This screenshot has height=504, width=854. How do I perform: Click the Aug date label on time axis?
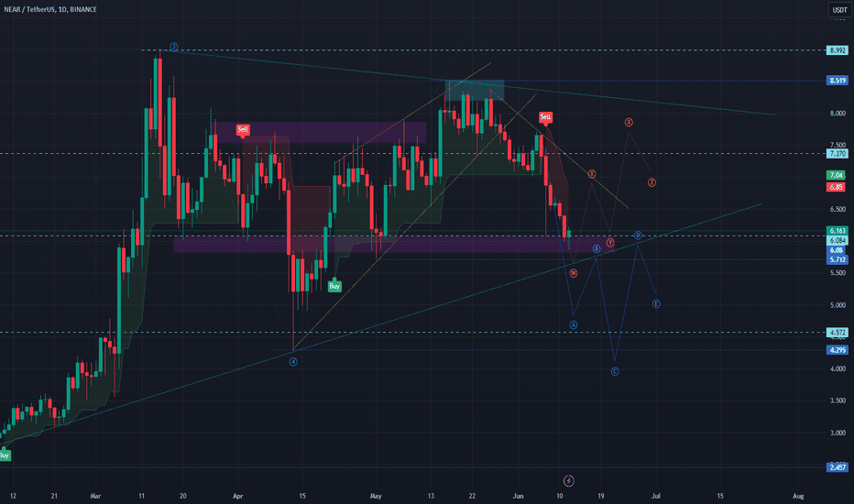798,497
